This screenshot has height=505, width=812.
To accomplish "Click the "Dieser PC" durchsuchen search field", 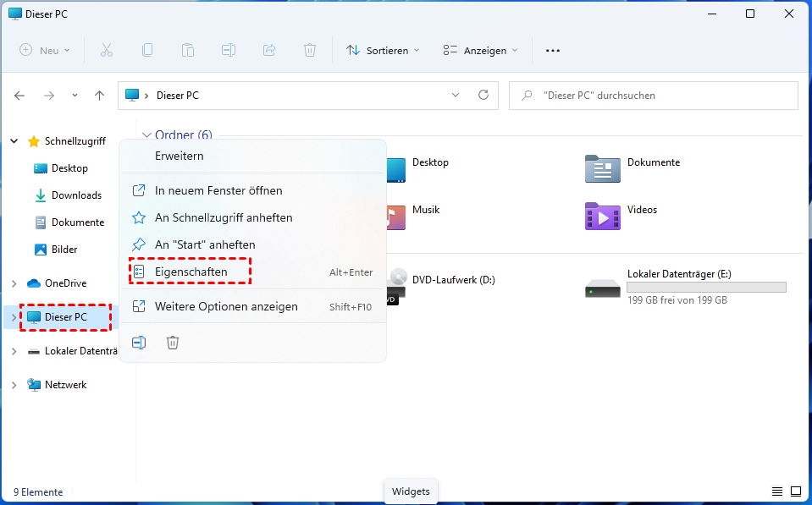I will click(x=660, y=96).
